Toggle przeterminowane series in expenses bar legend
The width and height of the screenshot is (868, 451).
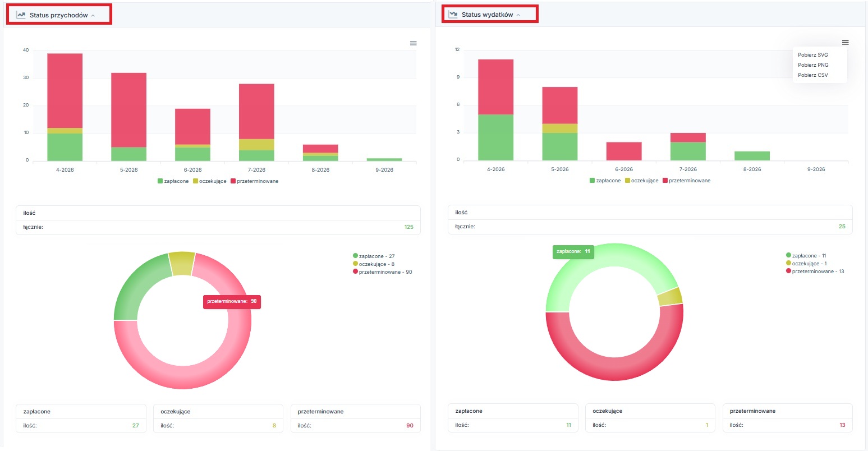coord(686,181)
